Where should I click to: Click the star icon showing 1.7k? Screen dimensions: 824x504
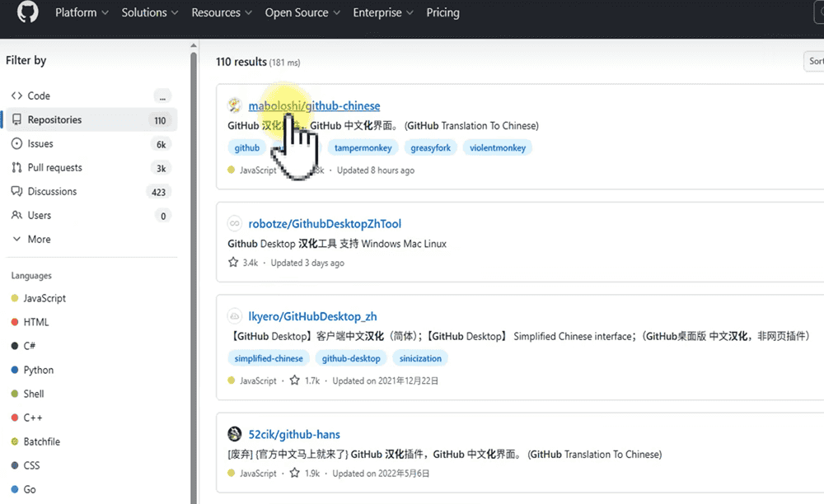click(294, 381)
